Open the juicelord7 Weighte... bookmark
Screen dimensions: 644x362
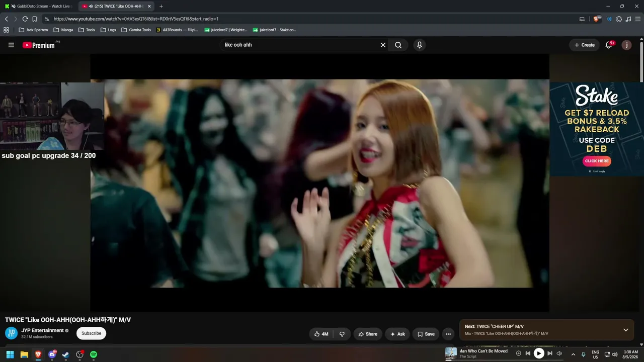(226, 30)
